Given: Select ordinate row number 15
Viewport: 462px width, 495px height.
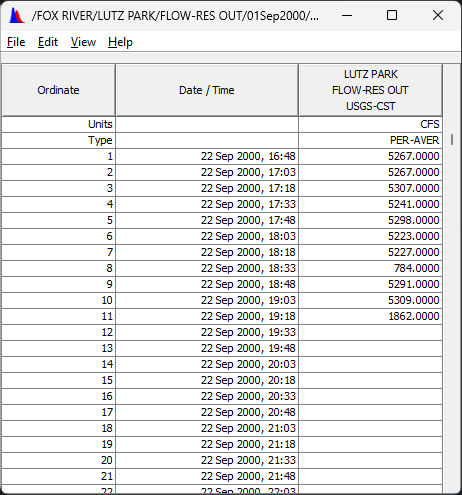Looking at the screenshot, I should (x=58, y=380).
